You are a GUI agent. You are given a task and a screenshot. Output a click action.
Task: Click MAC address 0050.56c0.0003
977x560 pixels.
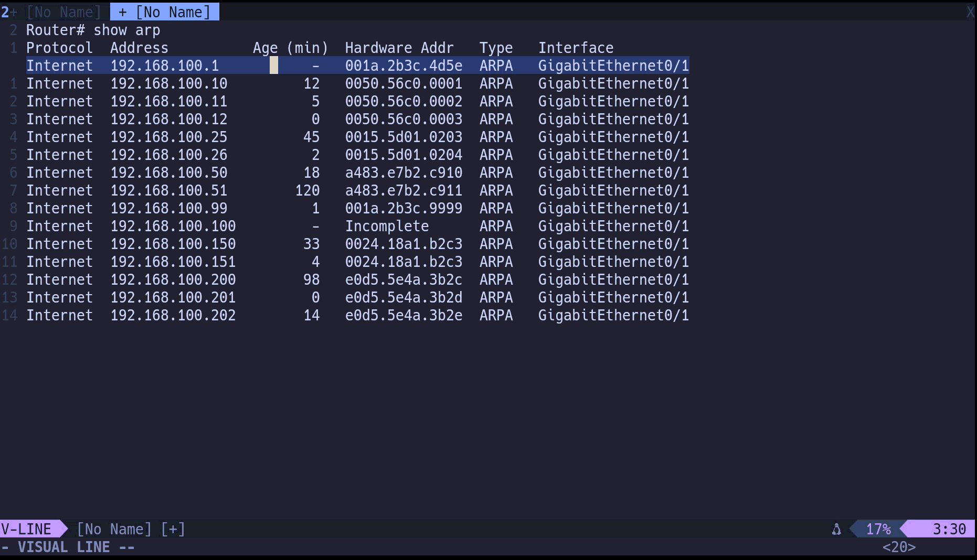pos(403,119)
